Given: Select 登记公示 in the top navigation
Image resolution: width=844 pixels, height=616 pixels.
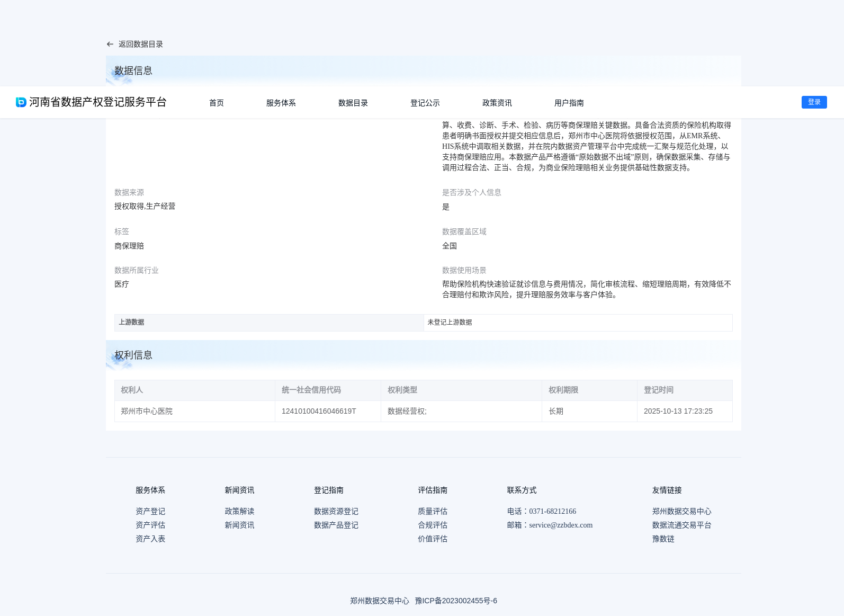Looking at the screenshot, I should coord(425,103).
